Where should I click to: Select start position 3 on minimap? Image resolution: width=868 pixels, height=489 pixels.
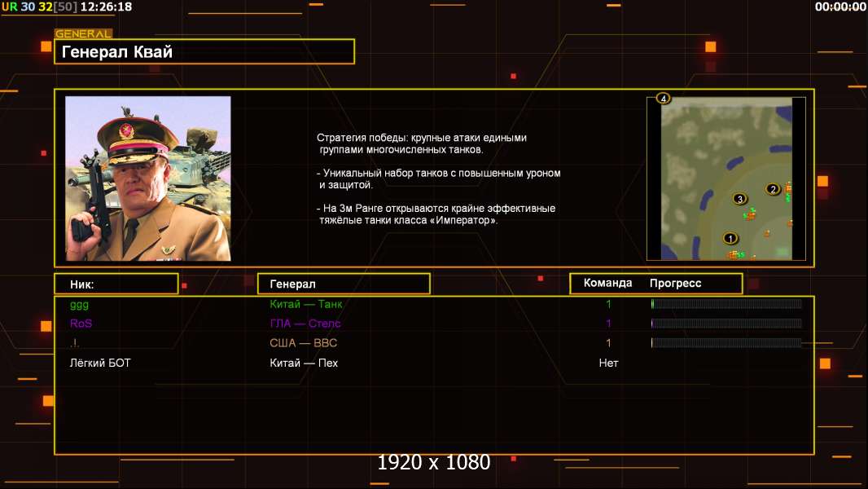[739, 199]
